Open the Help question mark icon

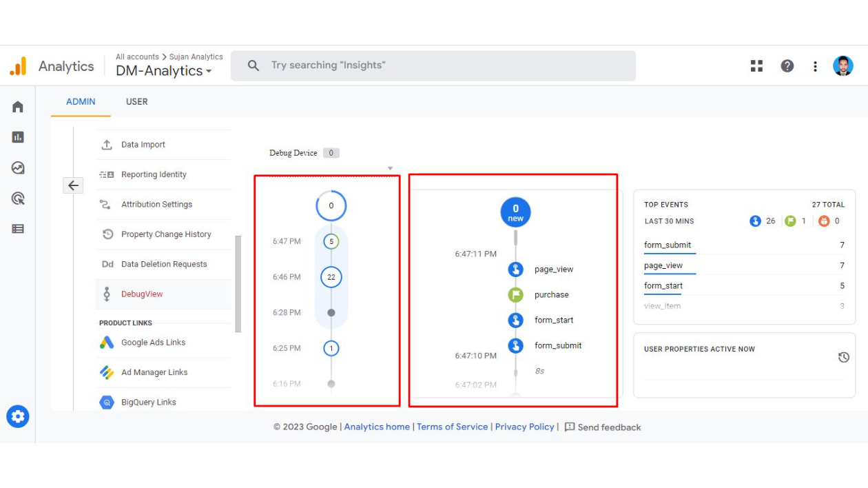pos(787,66)
